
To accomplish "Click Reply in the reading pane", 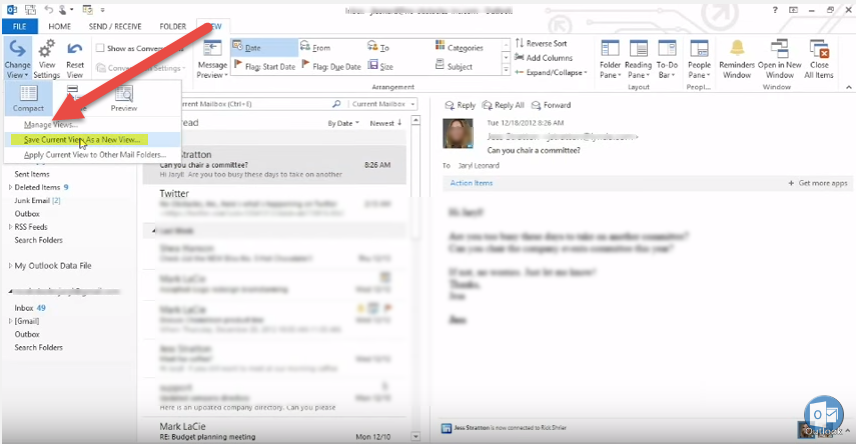I will click(460, 105).
